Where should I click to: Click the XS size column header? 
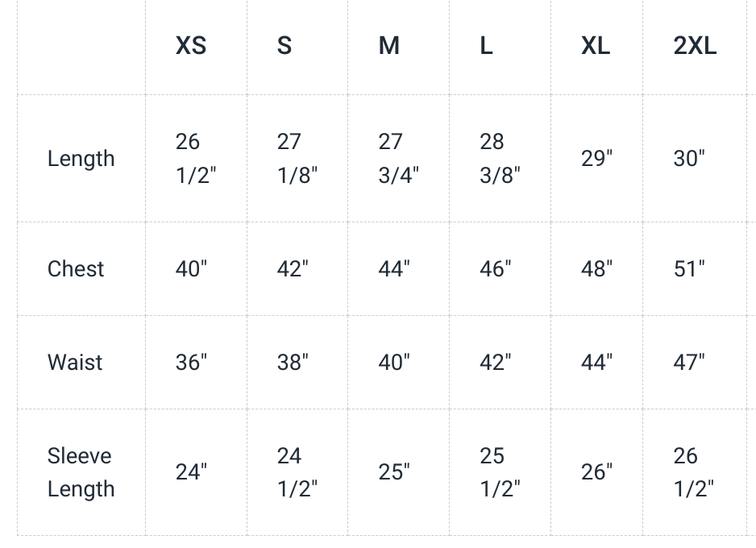click(x=191, y=46)
